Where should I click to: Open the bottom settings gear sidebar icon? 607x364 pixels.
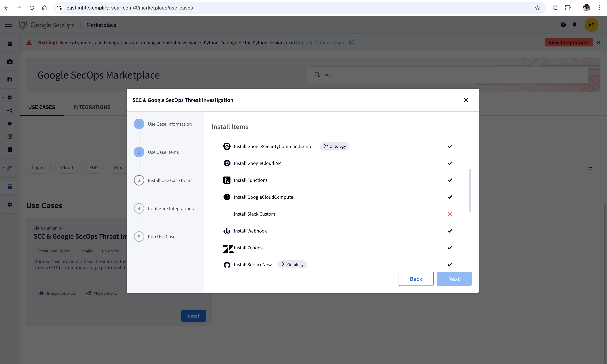pos(10,205)
